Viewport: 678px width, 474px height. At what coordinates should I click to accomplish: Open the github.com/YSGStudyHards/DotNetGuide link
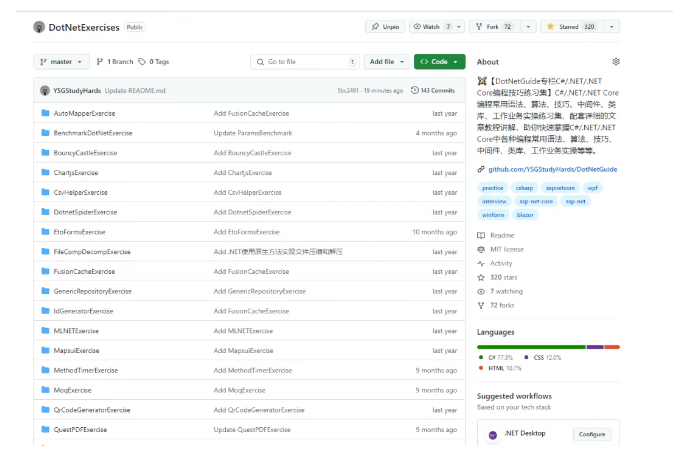[x=553, y=169]
